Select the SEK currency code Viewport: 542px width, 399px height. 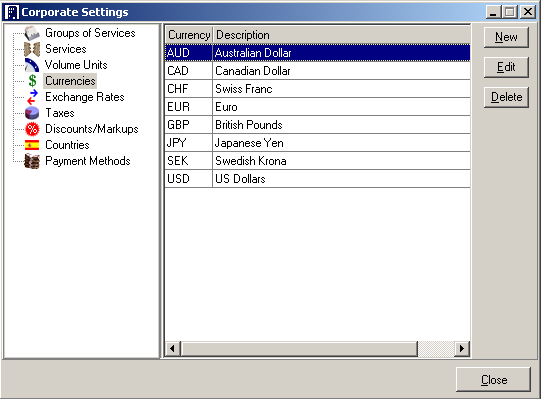[x=189, y=161]
